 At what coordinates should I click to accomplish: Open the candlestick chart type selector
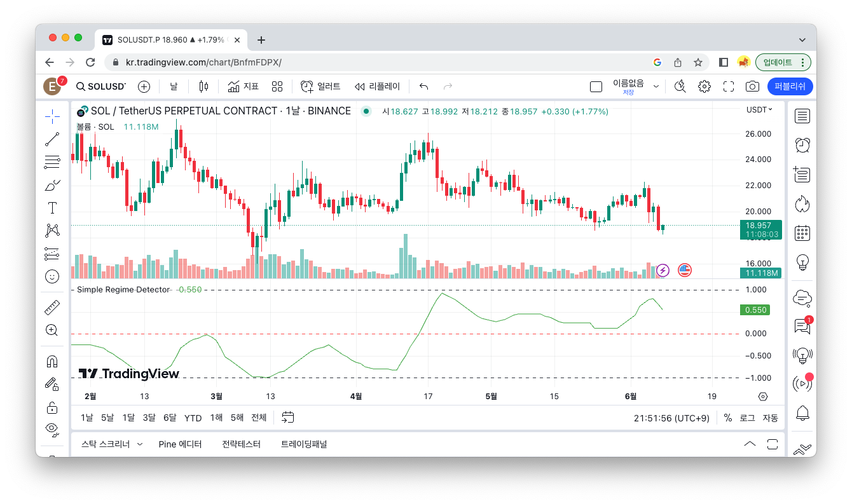(203, 86)
